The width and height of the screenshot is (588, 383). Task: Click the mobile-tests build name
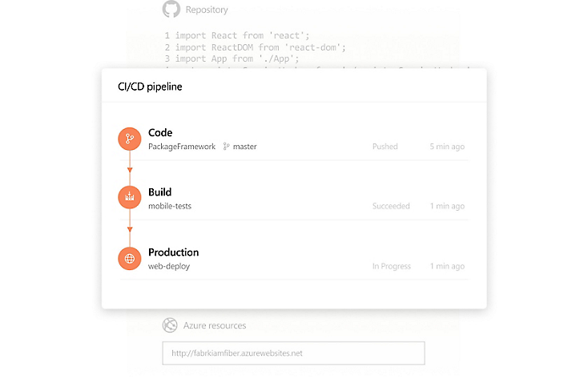(170, 206)
